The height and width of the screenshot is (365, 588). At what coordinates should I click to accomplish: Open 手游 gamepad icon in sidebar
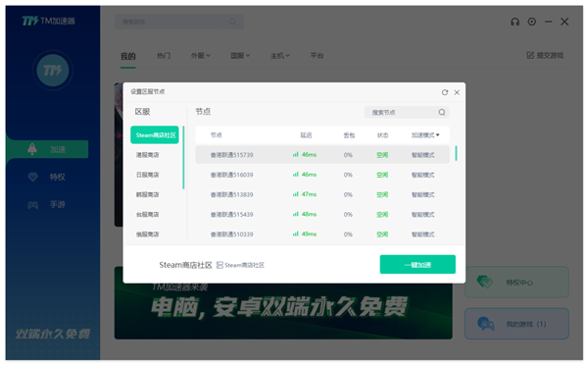coord(33,205)
